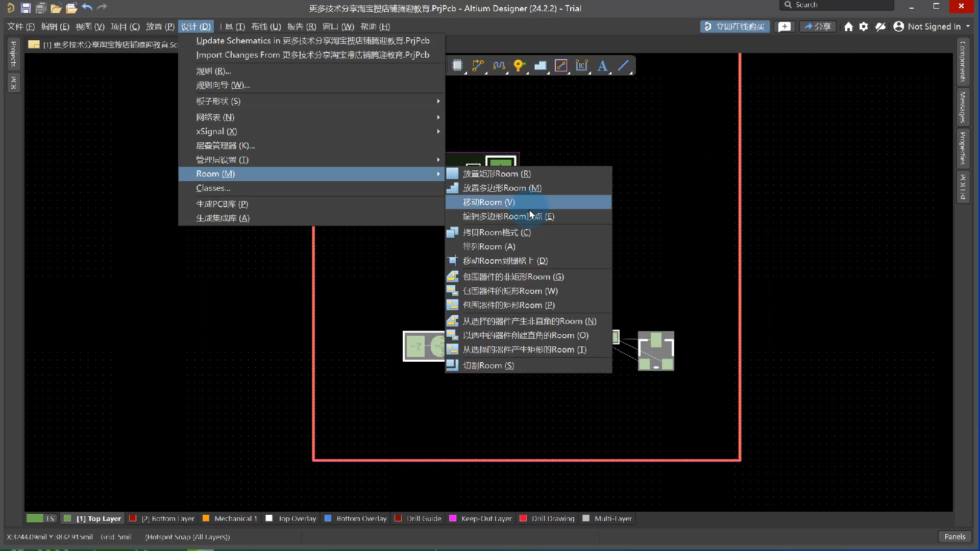Click the Home icon in top bar

tap(848, 27)
